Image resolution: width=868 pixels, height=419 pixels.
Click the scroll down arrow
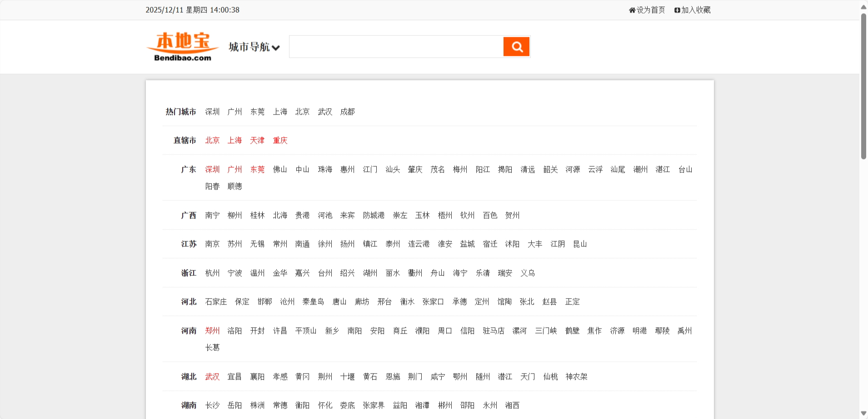point(863,413)
